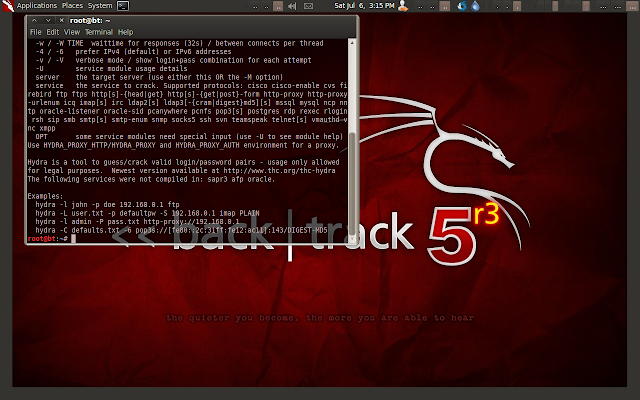
Task: Click the 'Use HYDRA_PROXY_HTTP' line in terminal
Action: (183, 145)
